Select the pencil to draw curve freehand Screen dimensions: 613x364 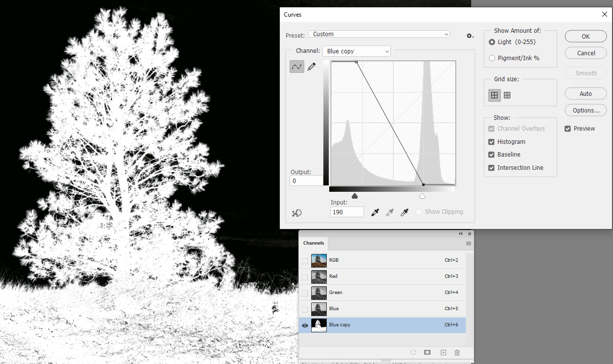coord(312,67)
